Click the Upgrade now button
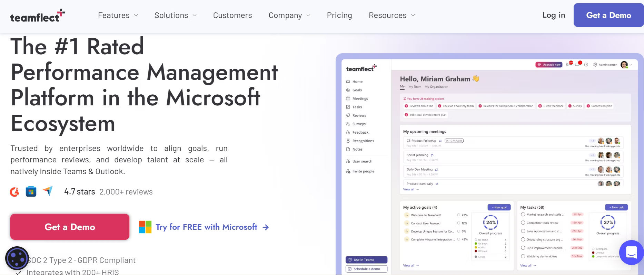 click(549, 65)
